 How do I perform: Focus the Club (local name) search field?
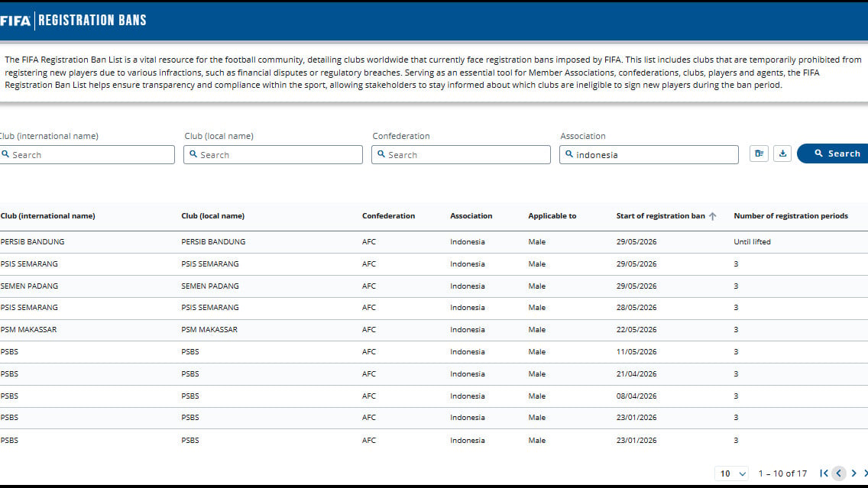pos(273,154)
